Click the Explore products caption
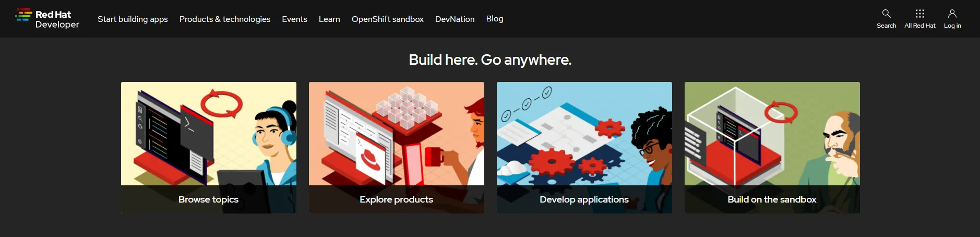The image size is (980, 237). point(396,199)
